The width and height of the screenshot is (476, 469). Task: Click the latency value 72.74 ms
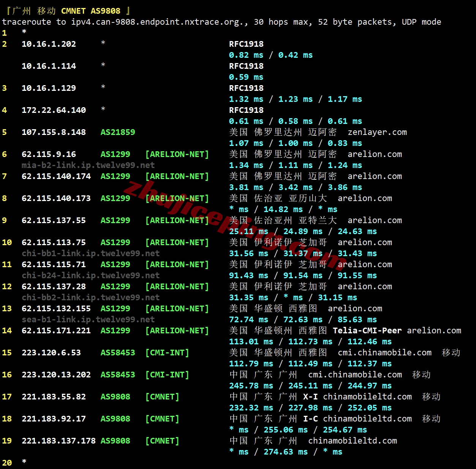click(248, 320)
